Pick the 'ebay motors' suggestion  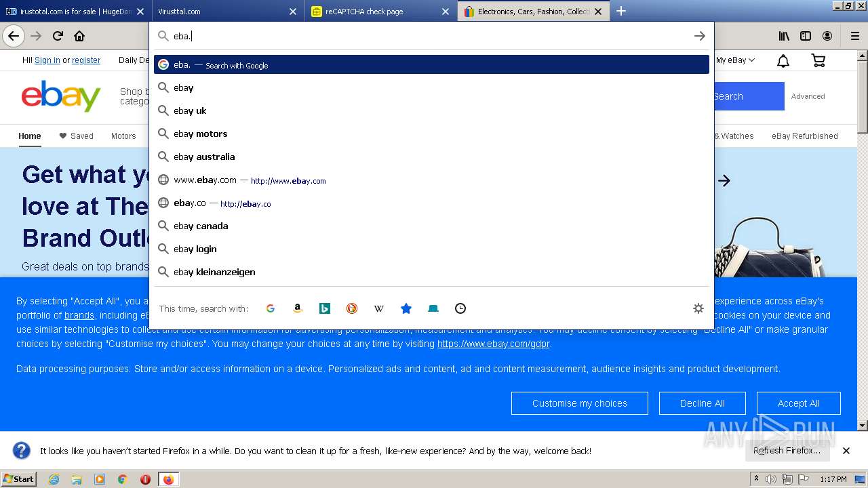[431, 134]
